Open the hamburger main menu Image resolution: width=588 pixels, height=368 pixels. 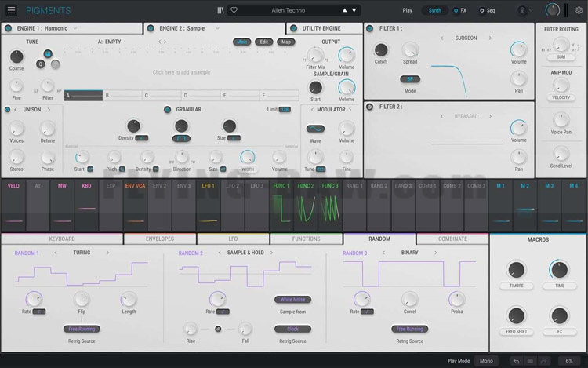[11, 10]
